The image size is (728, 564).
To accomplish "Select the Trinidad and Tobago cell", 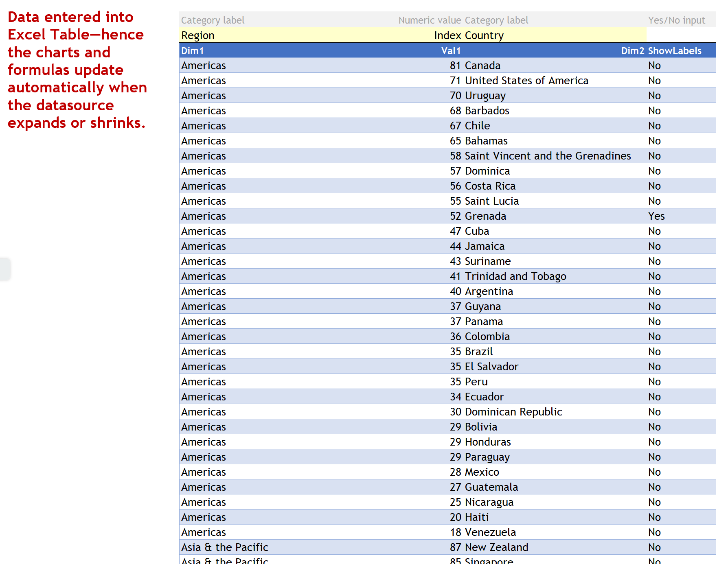I will click(x=555, y=276).
